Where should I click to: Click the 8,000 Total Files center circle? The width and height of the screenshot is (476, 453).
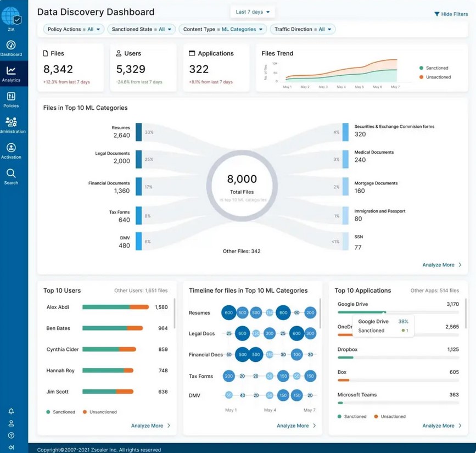point(242,186)
